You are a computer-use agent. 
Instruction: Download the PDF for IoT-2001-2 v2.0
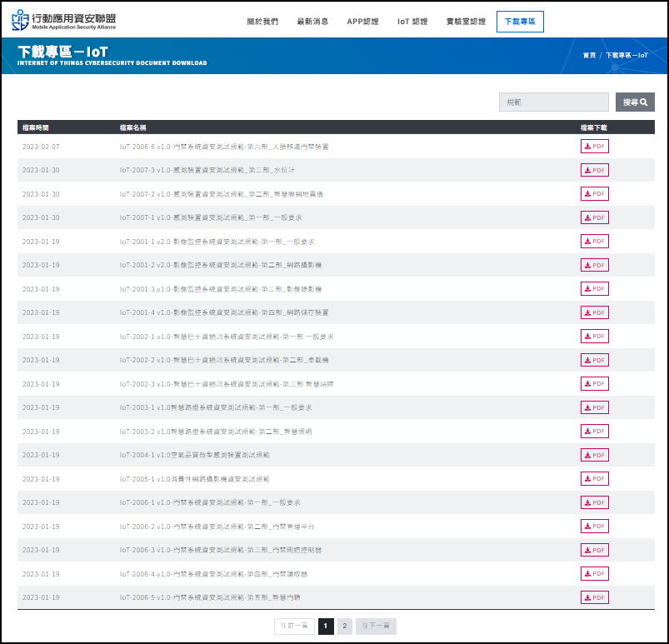click(x=594, y=265)
